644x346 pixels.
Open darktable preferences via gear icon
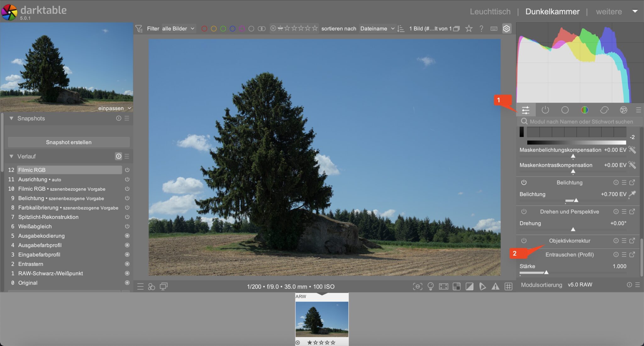click(506, 28)
